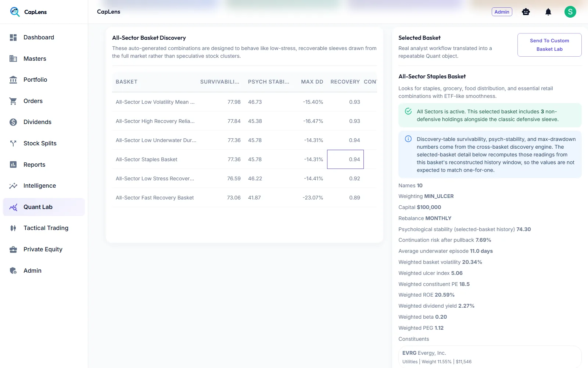
Task: Sort by SURVIVABILI... column header
Action: point(220,82)
